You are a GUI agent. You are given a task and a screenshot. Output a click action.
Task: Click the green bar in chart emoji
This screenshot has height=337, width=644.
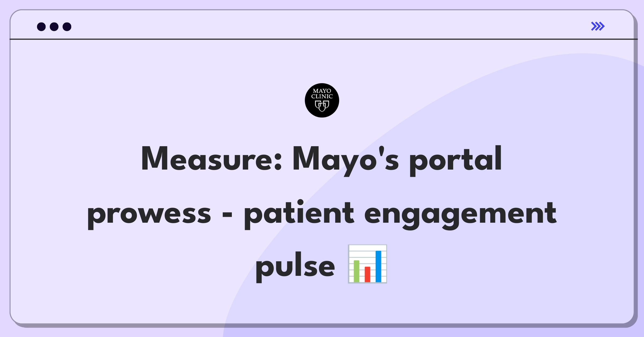click(356, 271)
